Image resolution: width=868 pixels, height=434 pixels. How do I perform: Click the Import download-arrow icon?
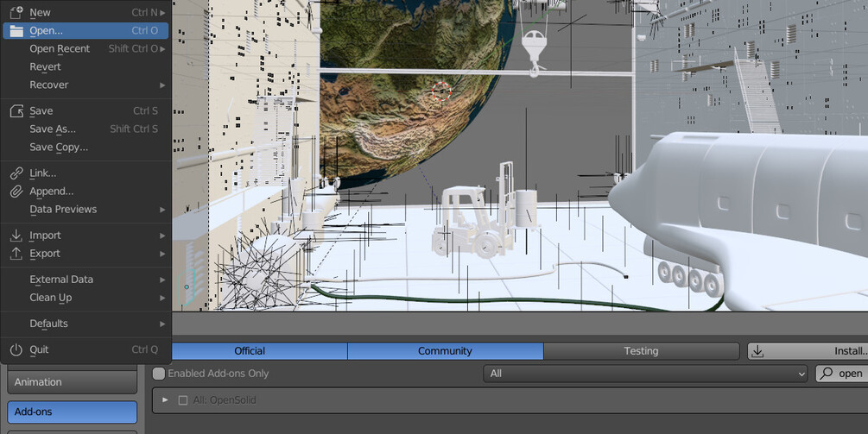point(16,236)
